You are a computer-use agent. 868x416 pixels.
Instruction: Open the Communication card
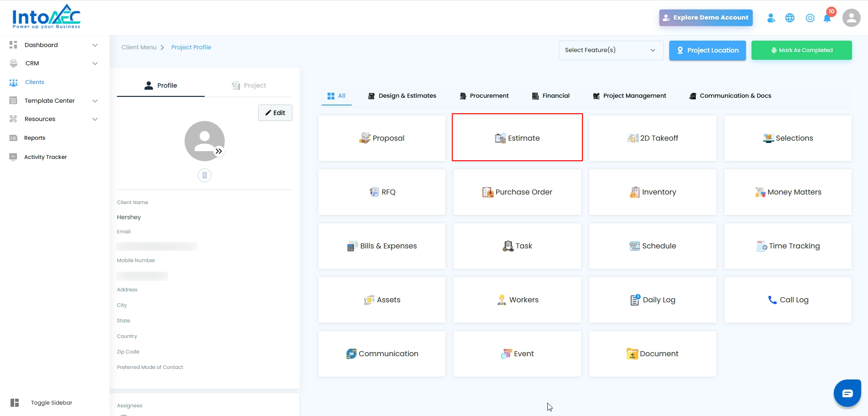tap(382, 353)
